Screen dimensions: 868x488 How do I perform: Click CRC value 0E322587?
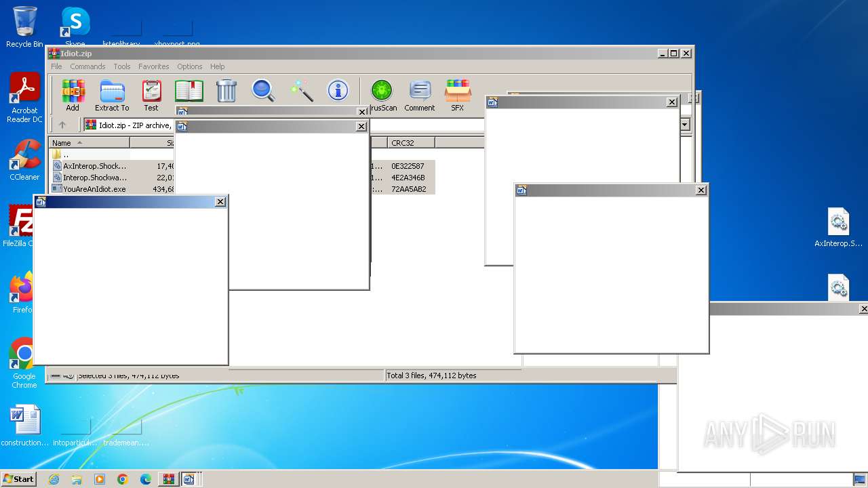pyautogui.click(x=408, y=166)
